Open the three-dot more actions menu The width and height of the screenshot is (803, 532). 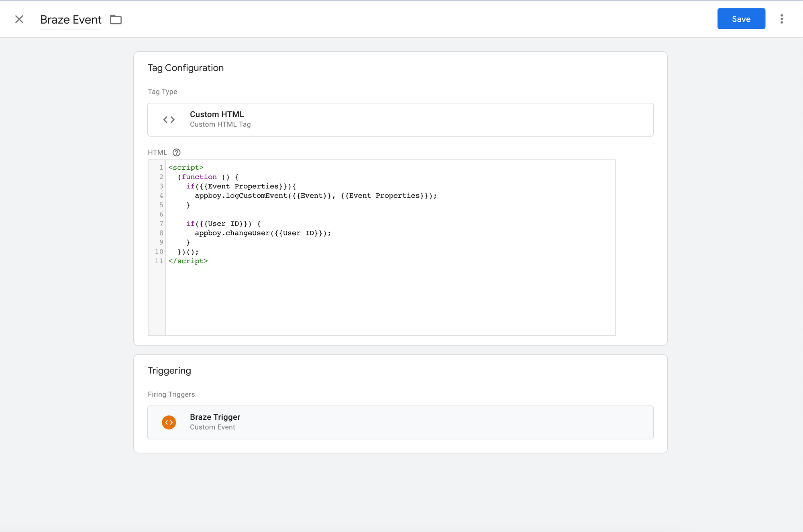pyautogui.click(x=782, y=19)
